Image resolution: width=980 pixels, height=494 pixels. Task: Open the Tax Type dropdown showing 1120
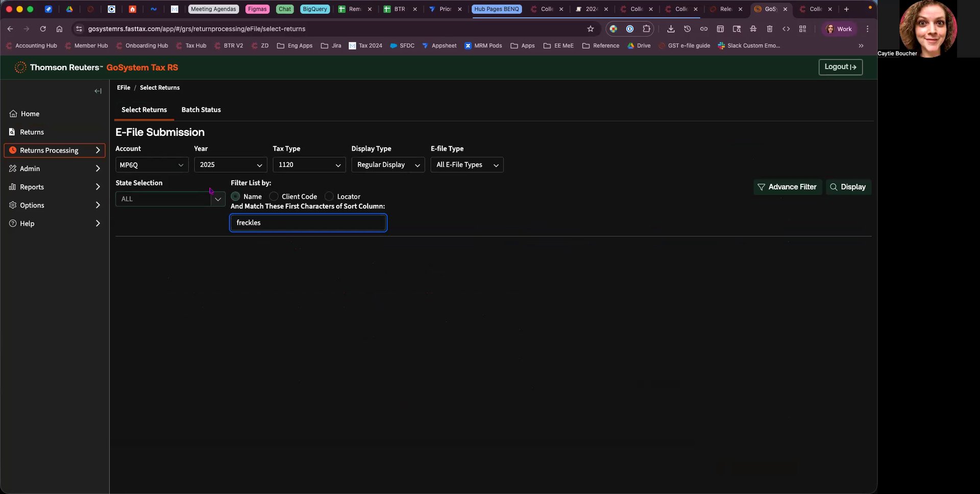[309, 165]
